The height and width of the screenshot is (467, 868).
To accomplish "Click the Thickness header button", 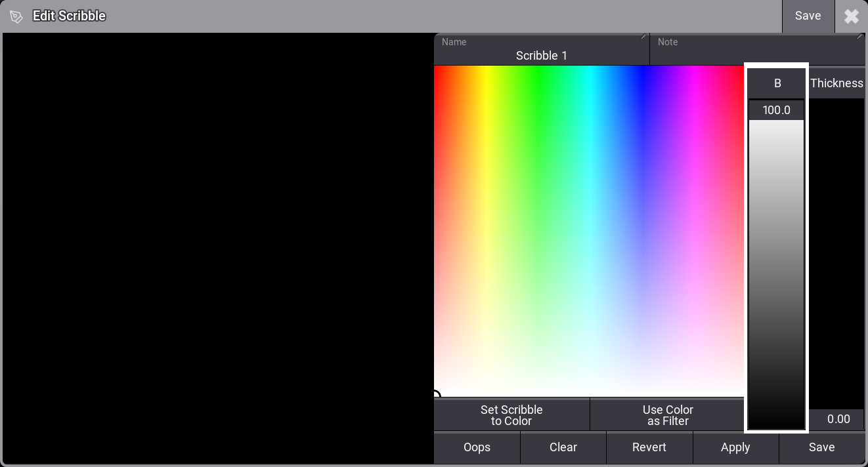I will click(x=836, y=83).
